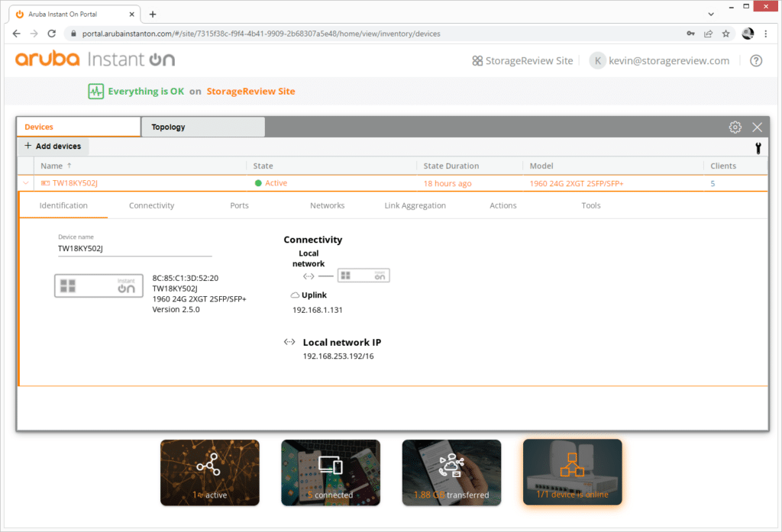Click the large switch device image
The height and width of the screenshot is (532, 782).
click(99, 285)
